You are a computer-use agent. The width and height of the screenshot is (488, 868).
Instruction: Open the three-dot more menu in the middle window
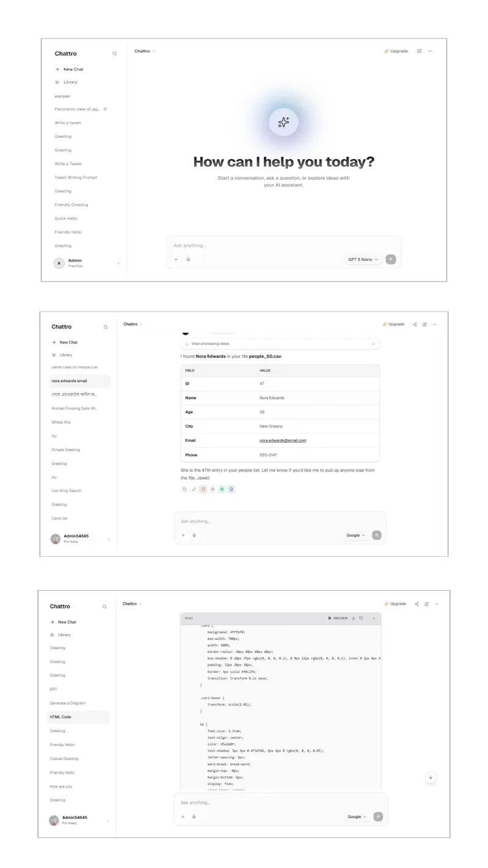pos(435,324)
